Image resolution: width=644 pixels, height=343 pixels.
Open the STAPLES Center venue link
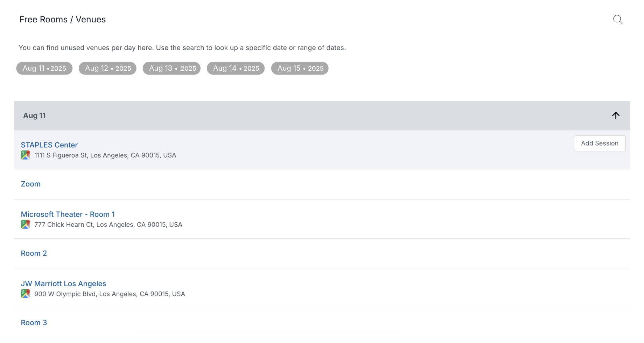pos(49,145)
